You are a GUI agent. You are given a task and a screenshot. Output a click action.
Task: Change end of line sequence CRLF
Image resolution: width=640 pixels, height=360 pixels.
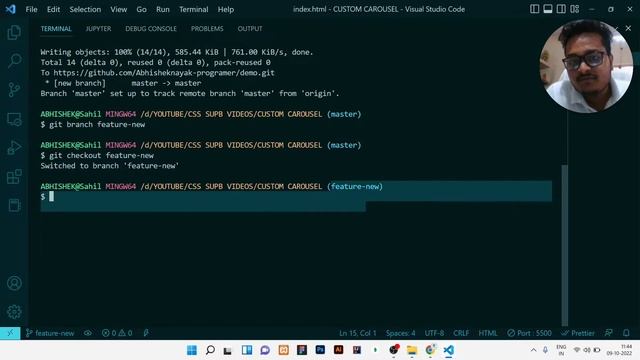461,333
